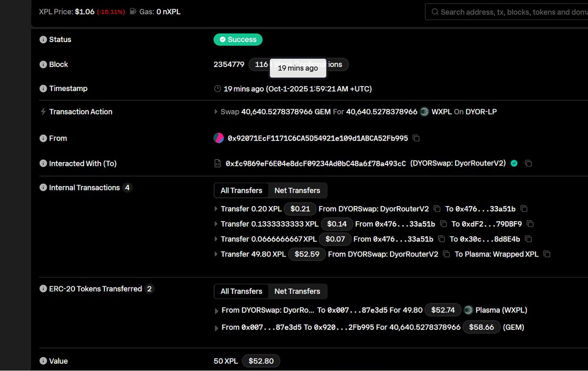
Task: Select All Transfers tab under ERC-20 Tokens
Action: (242, 291)
